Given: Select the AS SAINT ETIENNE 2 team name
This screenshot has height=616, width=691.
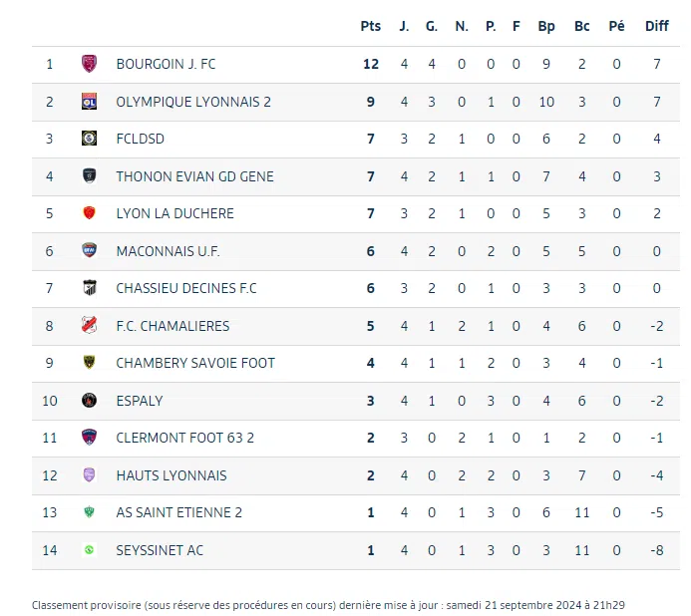Looking at the screenshot, I should pos(179,512).
